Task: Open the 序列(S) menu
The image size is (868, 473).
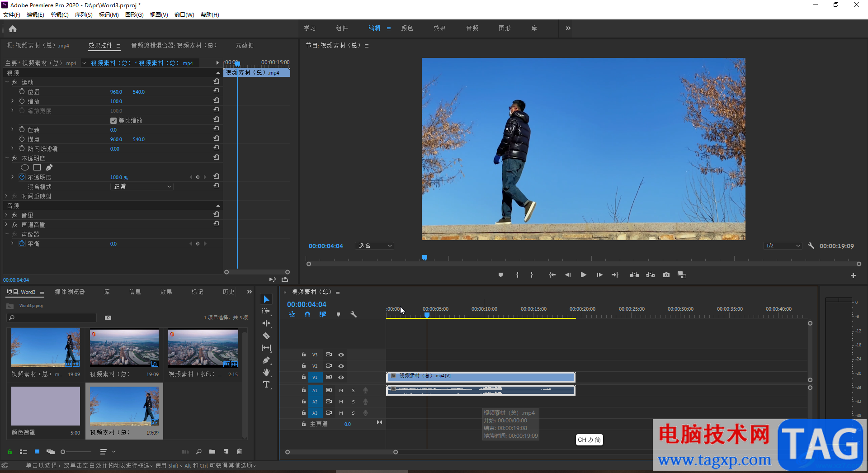Action: coord(83,15)
